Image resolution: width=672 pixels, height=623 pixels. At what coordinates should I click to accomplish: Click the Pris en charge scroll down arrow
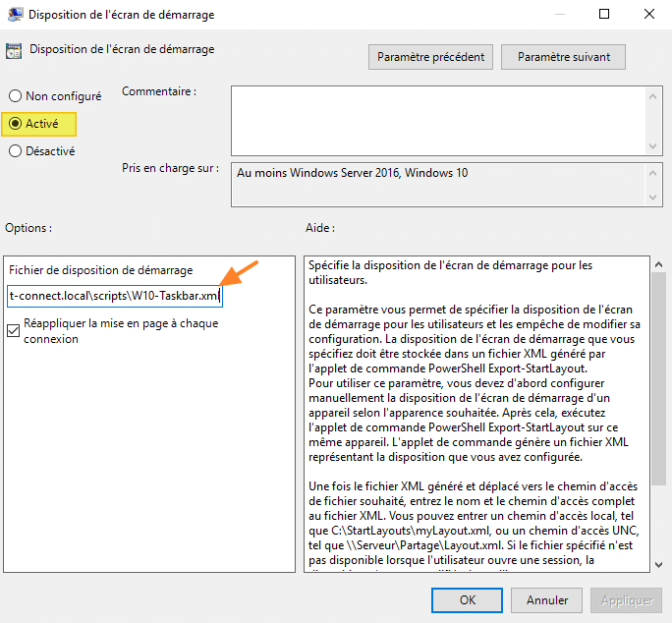tap(652, 198)
